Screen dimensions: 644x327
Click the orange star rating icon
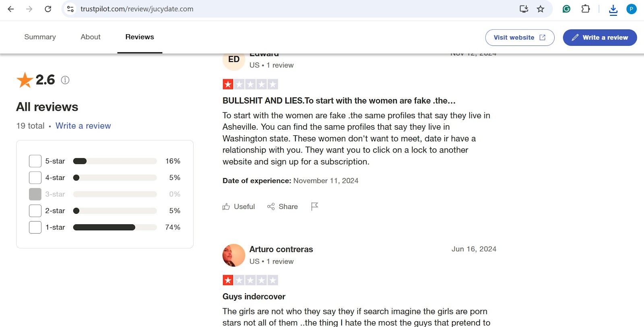tap(25, 80)
